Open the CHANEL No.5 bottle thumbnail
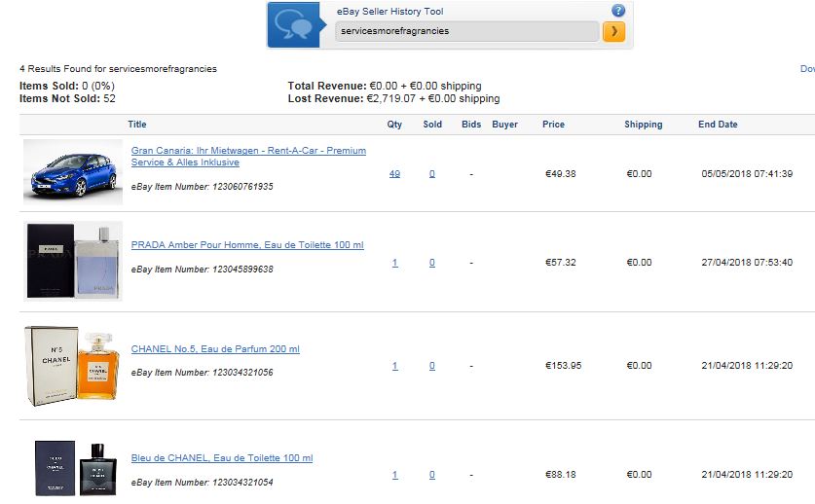The height and width of the screenshot is (504, 815). coord(73,366)
